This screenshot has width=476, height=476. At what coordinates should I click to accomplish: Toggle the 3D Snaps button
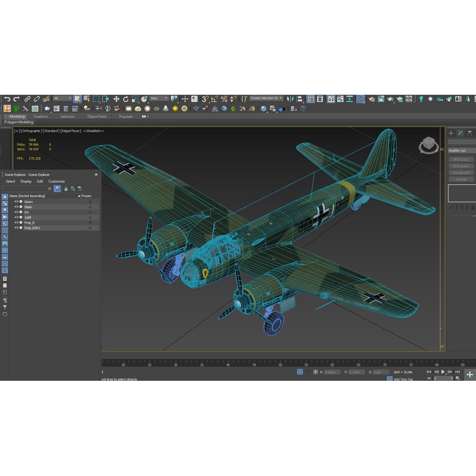(x=205, y=99)
